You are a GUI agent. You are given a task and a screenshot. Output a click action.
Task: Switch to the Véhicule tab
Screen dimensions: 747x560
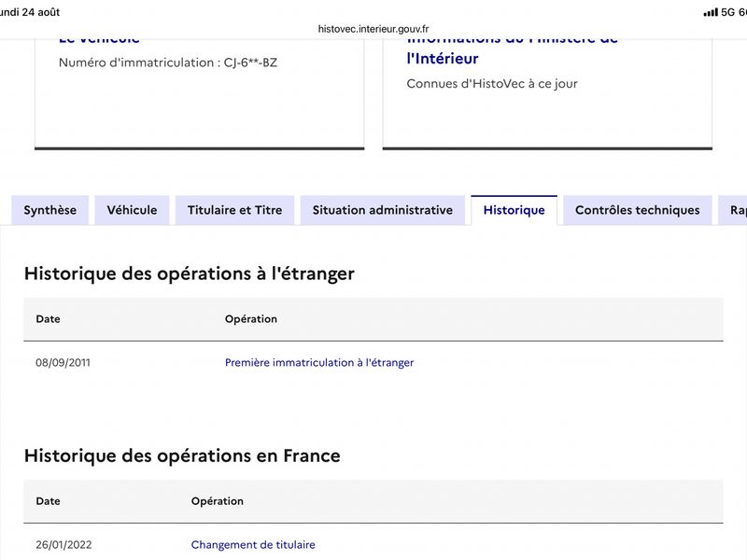[132, 210]
